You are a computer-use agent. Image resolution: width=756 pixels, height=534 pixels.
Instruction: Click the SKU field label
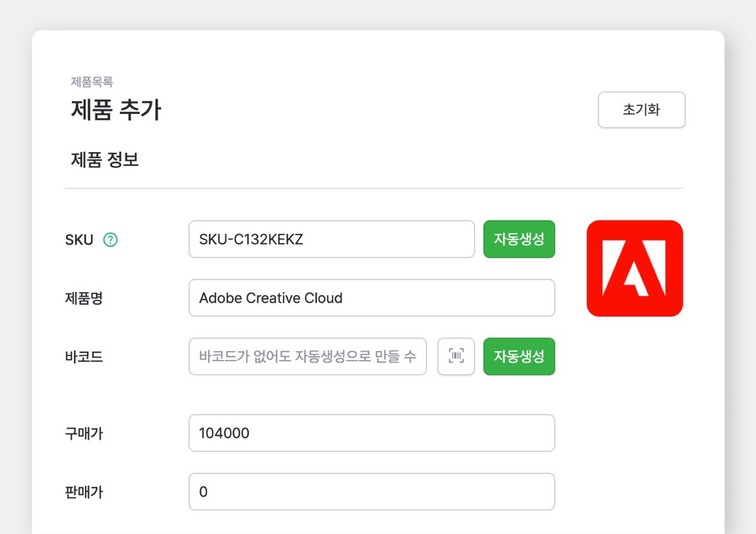click(x=79, y=239)
